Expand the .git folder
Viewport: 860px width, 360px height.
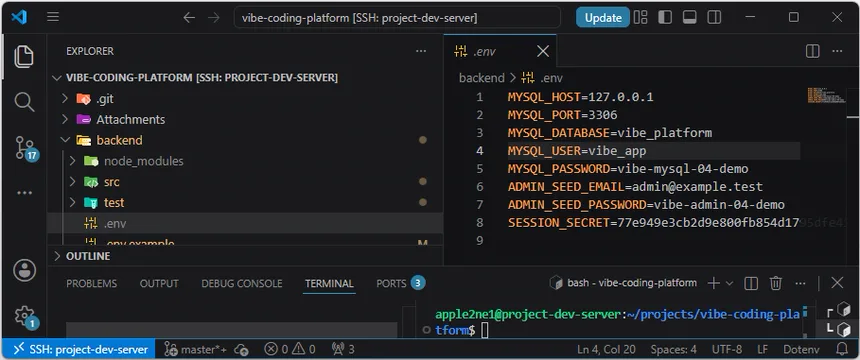246,99
